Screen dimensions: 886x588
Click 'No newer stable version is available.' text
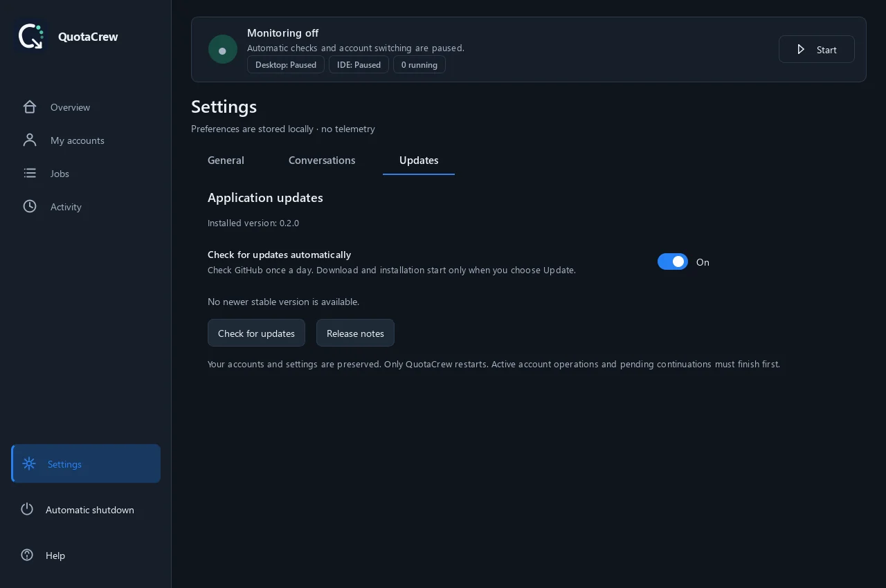pos(283,302)
